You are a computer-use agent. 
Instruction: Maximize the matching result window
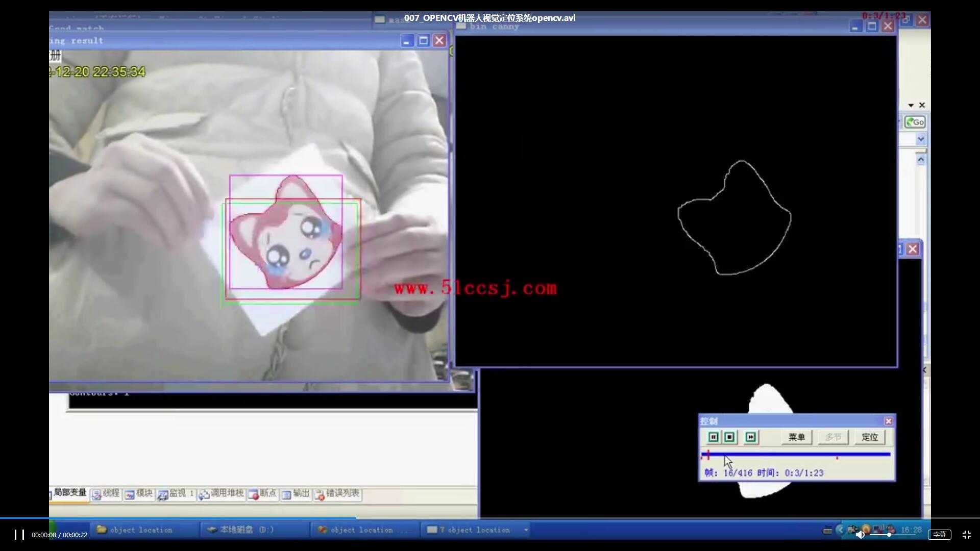(x=423, y=41)
